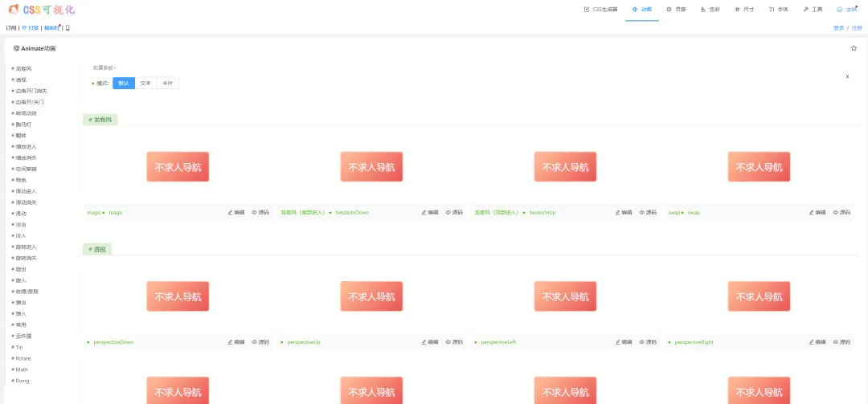Show source code for twisterInDown

[x=454, y=213]
